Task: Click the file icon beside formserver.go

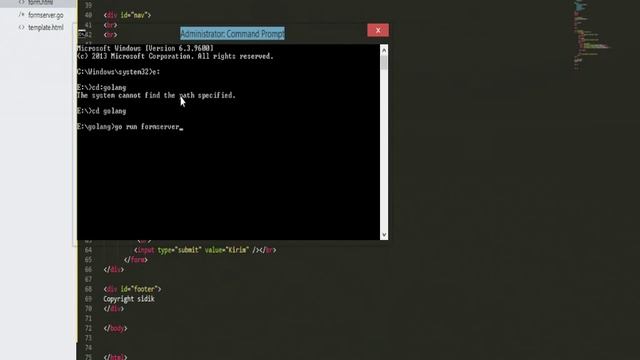Action: tap(22, 15)
